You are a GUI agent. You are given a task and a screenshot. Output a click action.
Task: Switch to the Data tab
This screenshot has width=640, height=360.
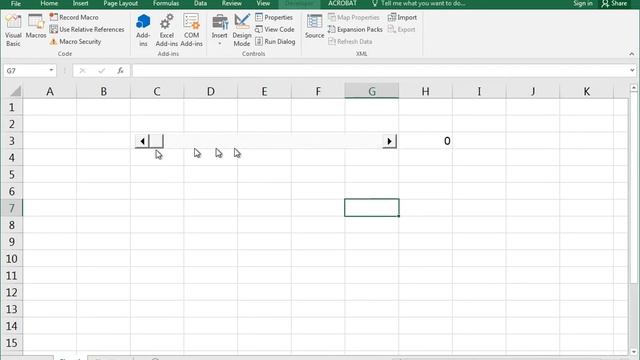pyautogui.click(x=200, y=3)
